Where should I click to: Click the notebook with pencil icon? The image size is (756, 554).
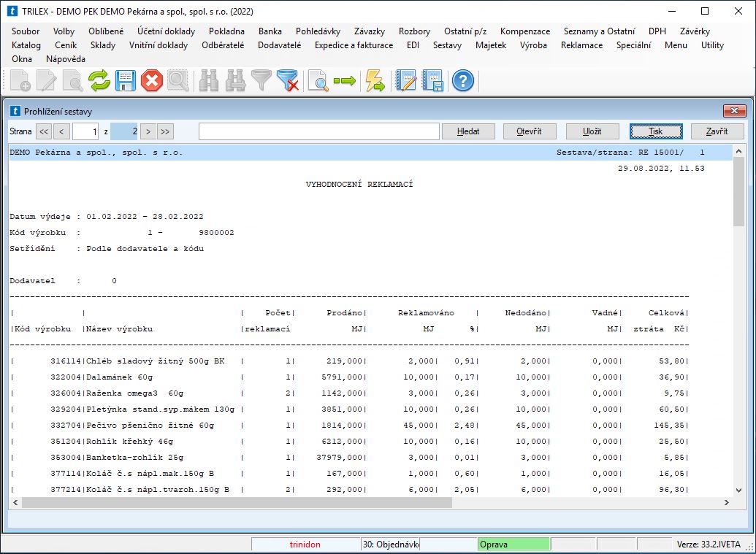click(x=406, y=80)
